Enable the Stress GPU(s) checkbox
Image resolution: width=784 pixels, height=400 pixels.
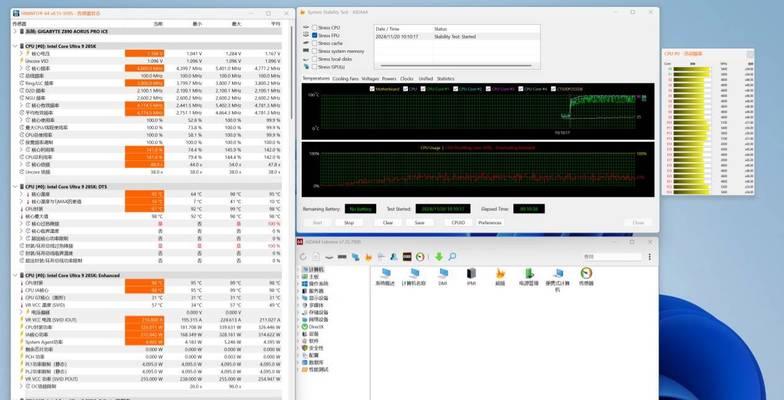(x=314, y=66)
